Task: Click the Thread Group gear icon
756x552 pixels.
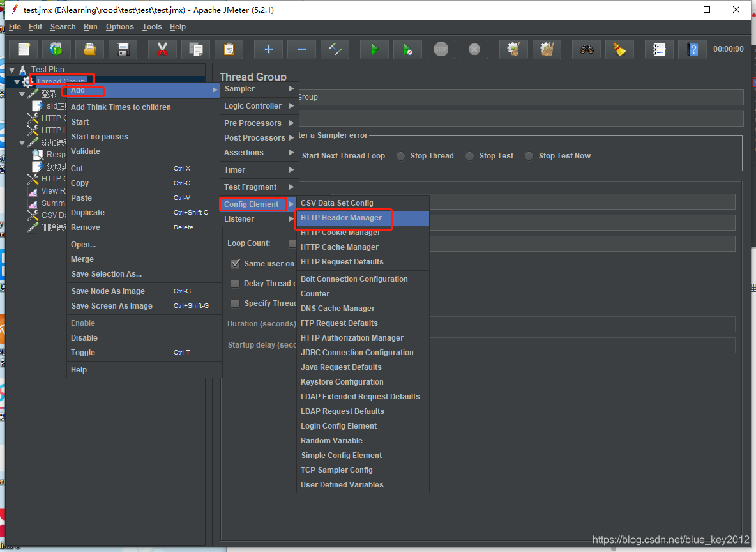Action: (27, 82)
